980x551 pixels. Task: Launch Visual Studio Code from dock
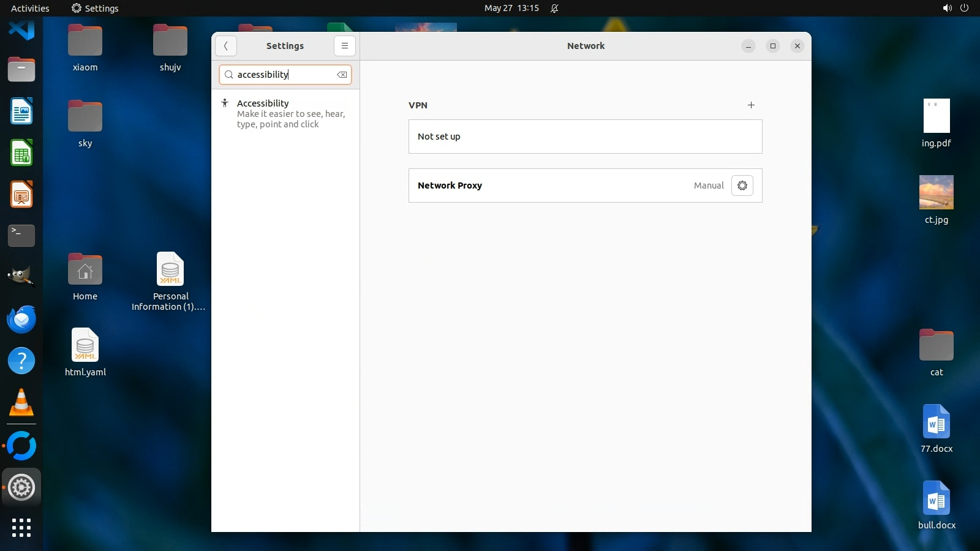click(21, 29)
